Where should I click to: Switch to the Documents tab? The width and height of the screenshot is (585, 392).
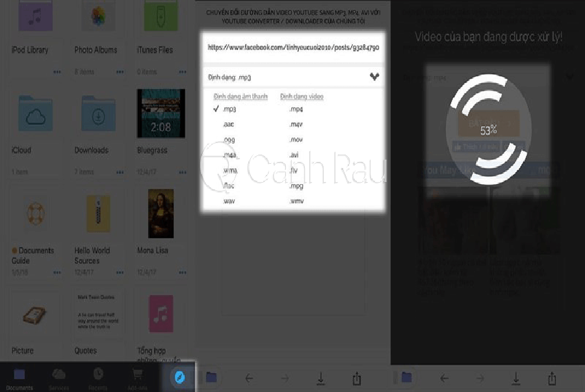click(19, 378)
